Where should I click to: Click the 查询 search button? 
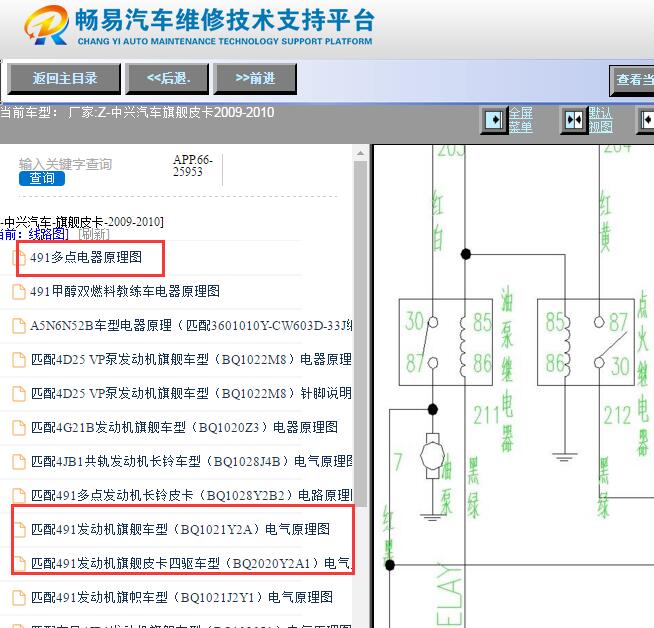pyautogui.click(x=42, y=178)
